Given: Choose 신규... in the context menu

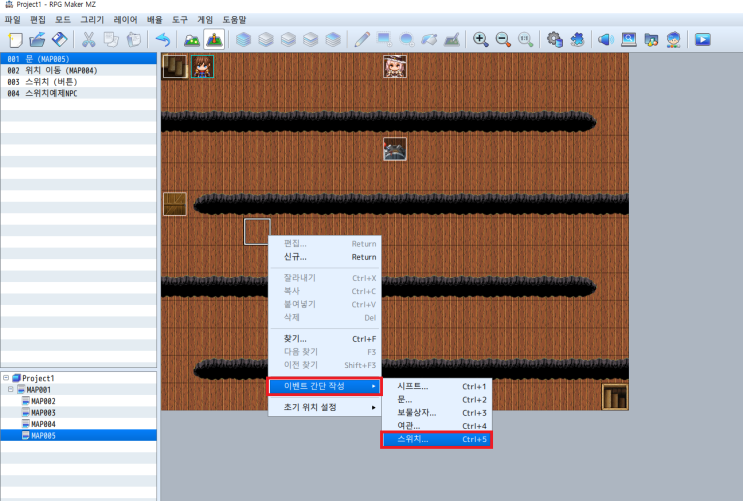Looking at the screenshot, I should pos(325,257).
